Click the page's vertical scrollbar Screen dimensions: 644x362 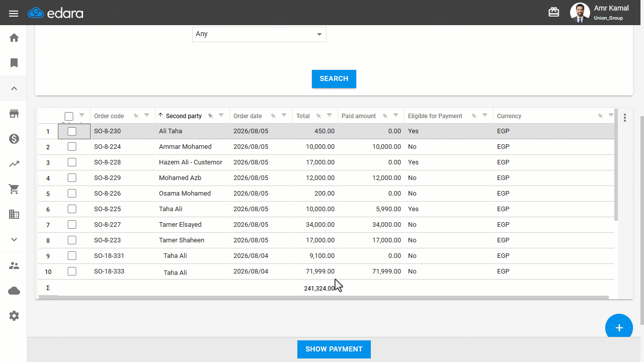coord(641,220)
